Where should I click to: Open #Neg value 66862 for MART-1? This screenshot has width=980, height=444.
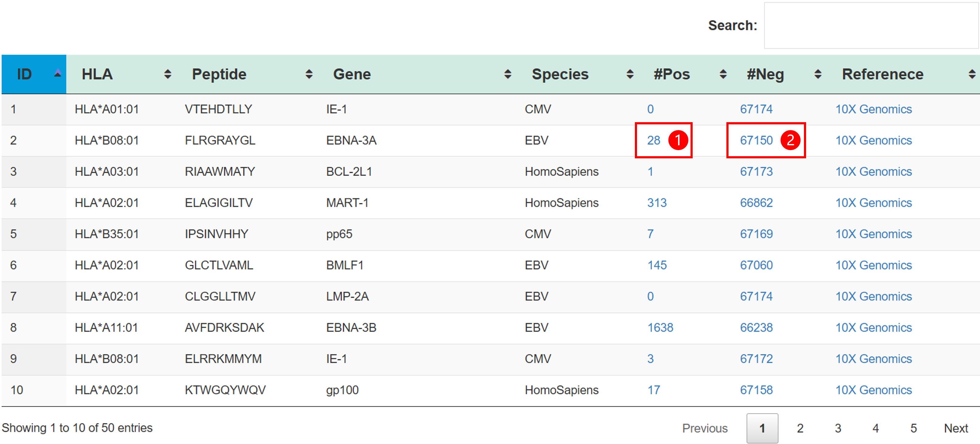756,203
